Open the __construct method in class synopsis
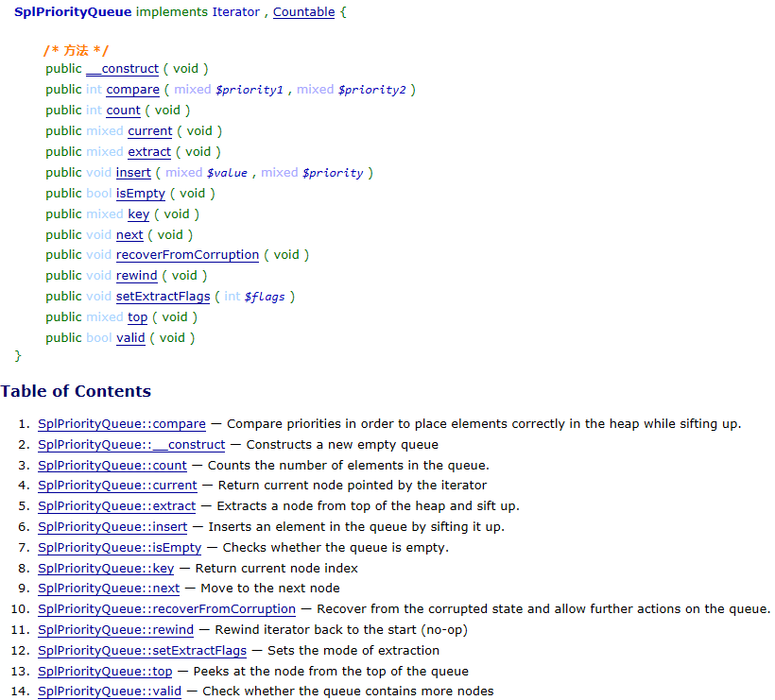775x700 pixels. [x=123, y=69]
